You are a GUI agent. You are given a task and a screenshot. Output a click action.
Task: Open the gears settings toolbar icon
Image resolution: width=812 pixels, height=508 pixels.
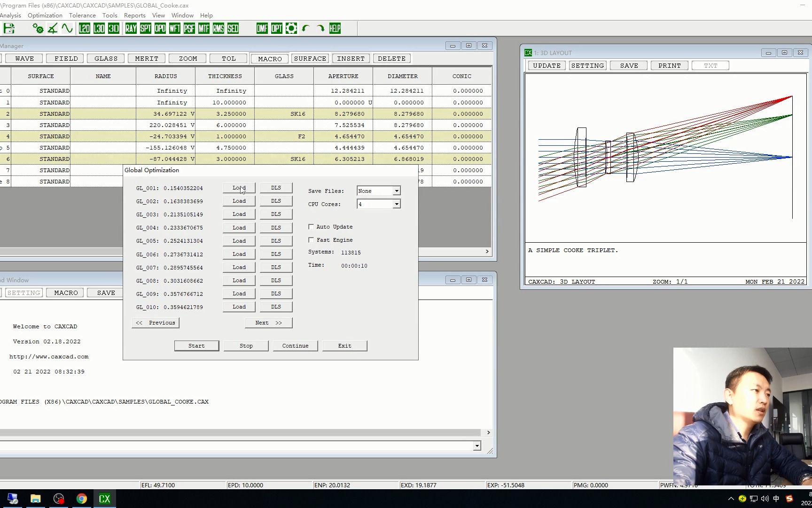[x=38, y=28]
